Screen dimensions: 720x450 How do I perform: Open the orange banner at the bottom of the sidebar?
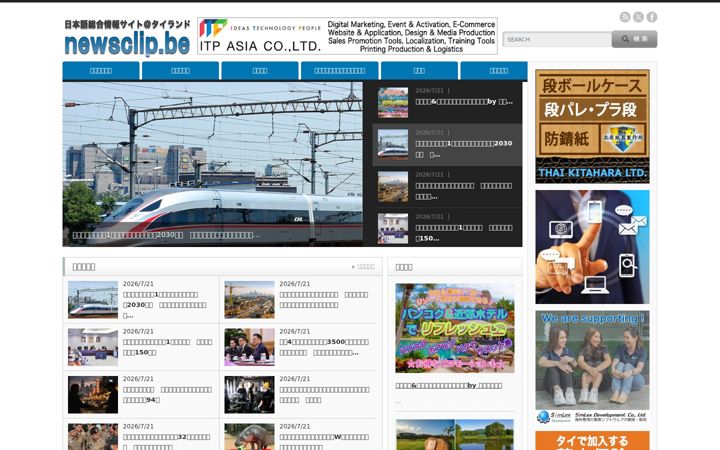coord(592,440)
